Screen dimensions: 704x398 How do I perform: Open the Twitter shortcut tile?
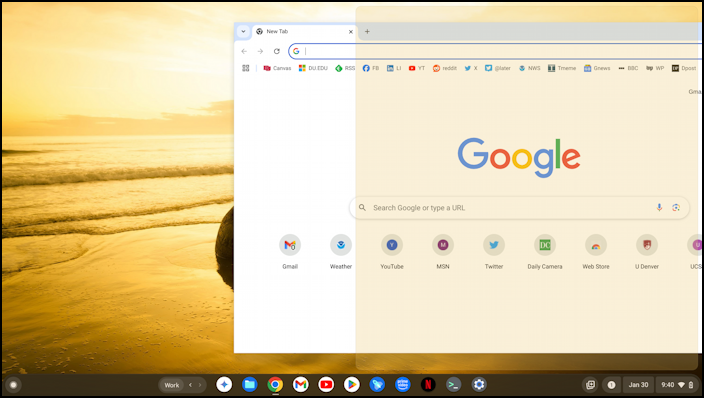tap(494, 252)
